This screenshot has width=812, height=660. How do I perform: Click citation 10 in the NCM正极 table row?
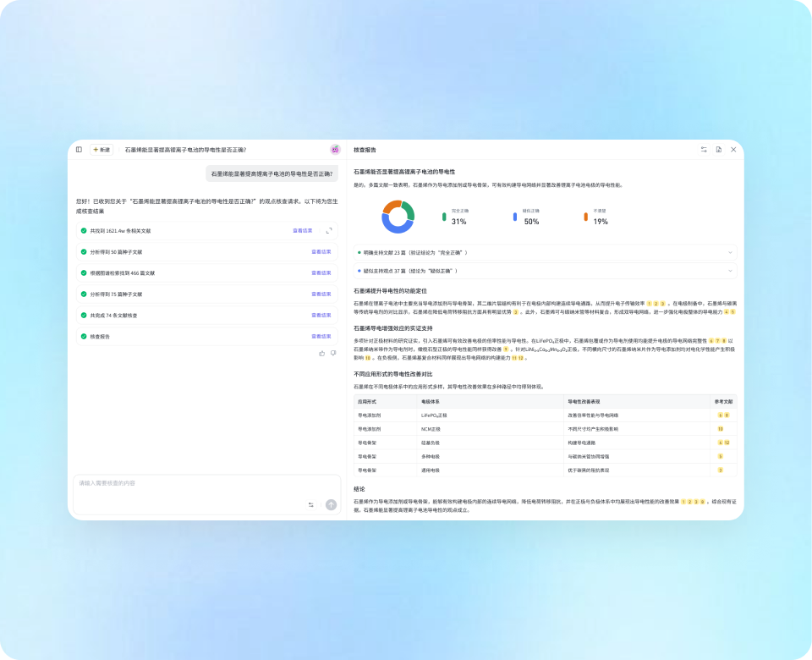click(721, 429)
